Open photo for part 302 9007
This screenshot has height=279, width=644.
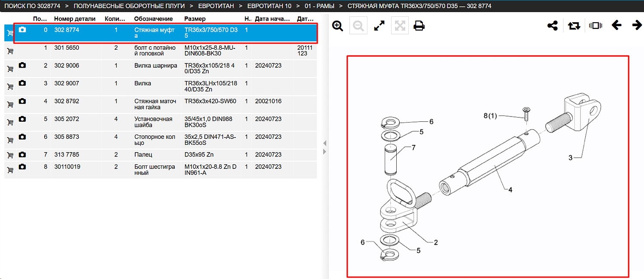[x=22, y=83]
